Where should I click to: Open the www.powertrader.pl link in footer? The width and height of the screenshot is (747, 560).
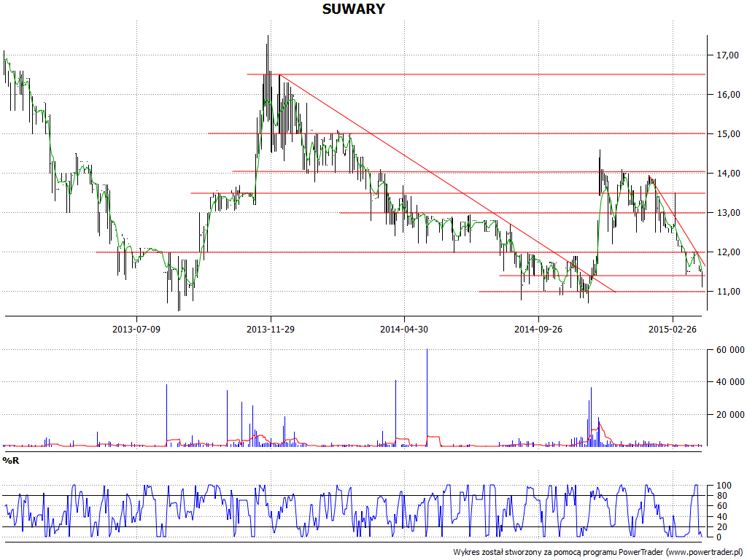704,552
